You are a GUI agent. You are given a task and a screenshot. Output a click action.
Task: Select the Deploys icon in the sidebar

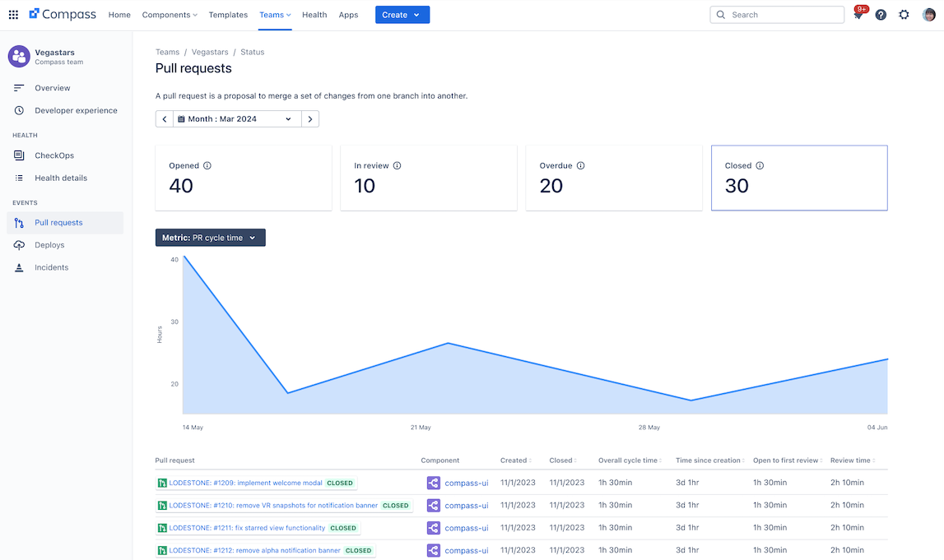click(x=18, y=244)
